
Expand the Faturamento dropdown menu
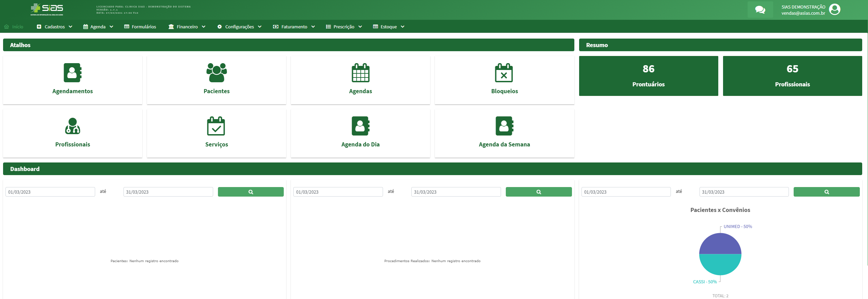coord(294,27)
